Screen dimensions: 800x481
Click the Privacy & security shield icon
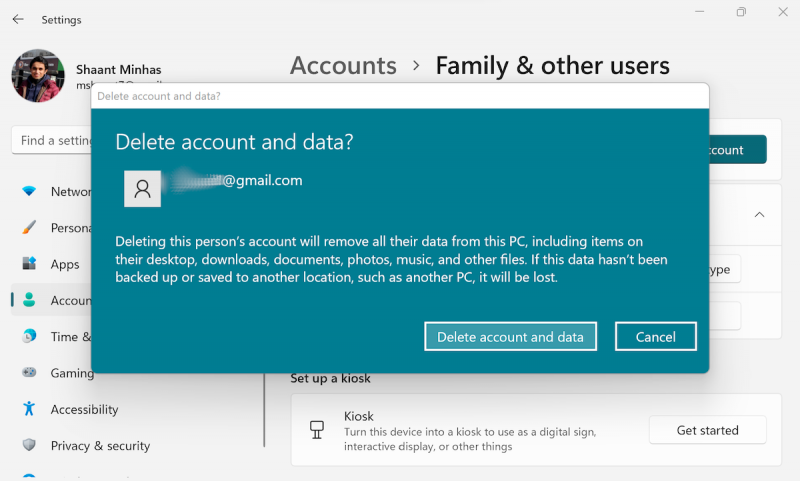[30, 446]
